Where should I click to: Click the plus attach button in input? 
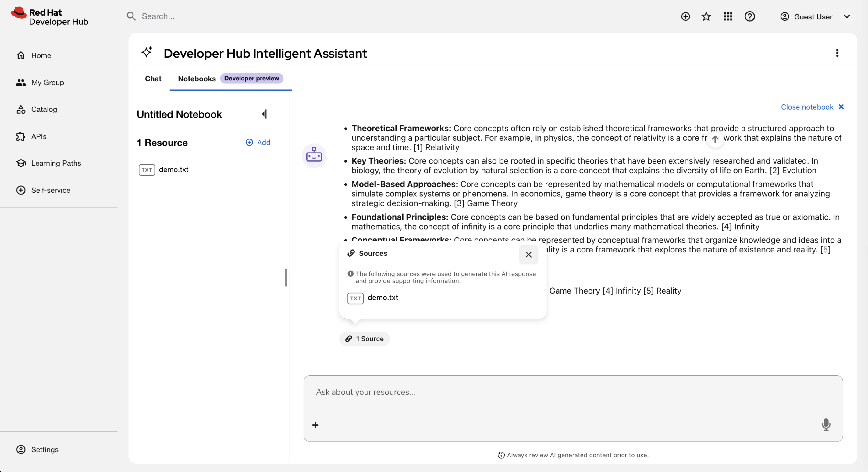click(315, 425)
